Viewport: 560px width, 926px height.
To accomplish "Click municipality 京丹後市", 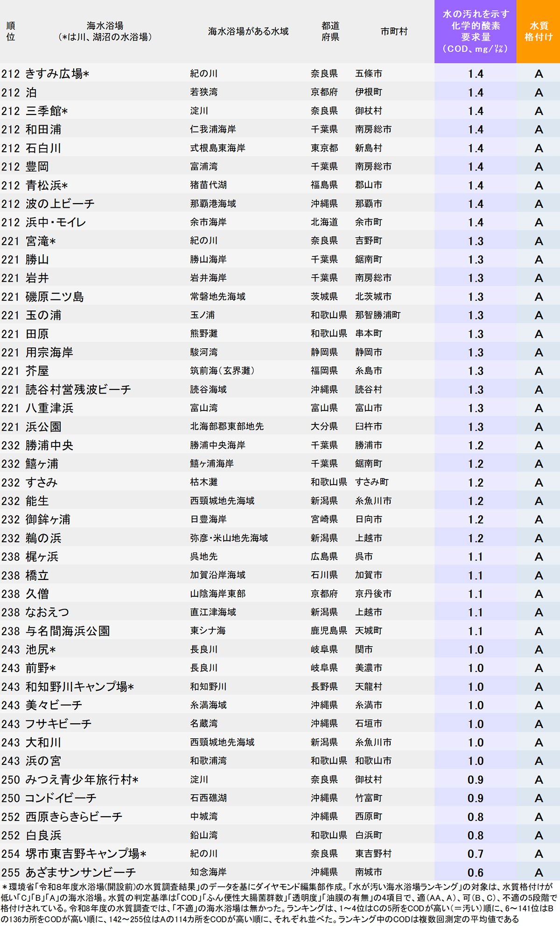I will tap(373, 594).
